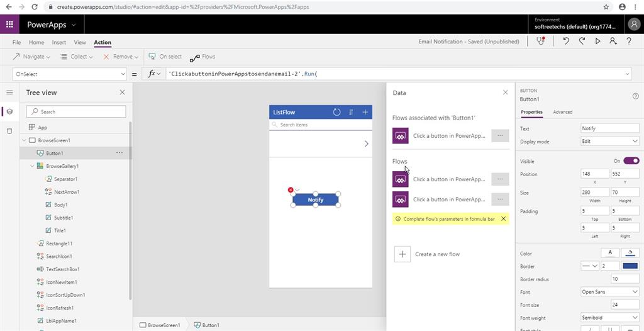Click the sort icon in ListFlow header

(x=351, y=112)
